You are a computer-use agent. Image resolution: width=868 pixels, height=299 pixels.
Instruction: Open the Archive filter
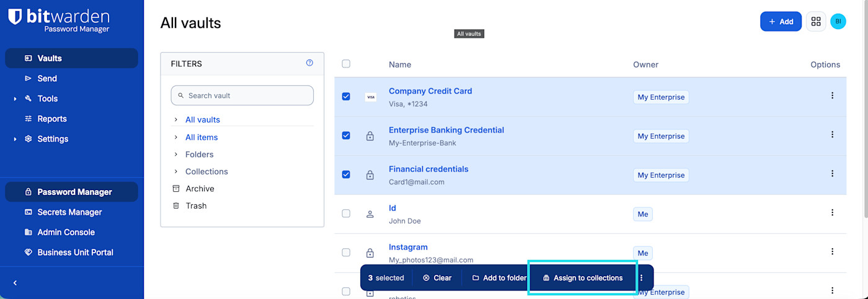[200, 189]
